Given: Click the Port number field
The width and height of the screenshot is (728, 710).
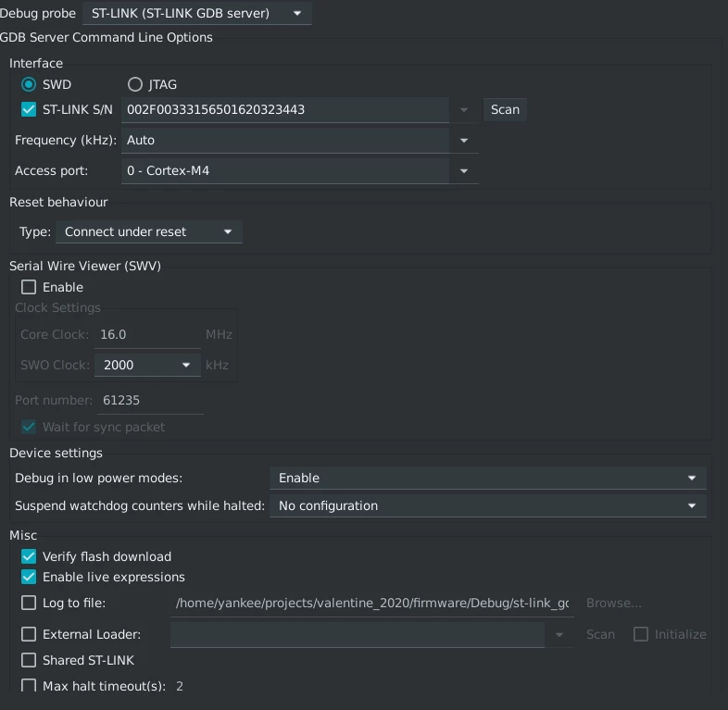Looking at the screenshot, I should click(150, 401).
